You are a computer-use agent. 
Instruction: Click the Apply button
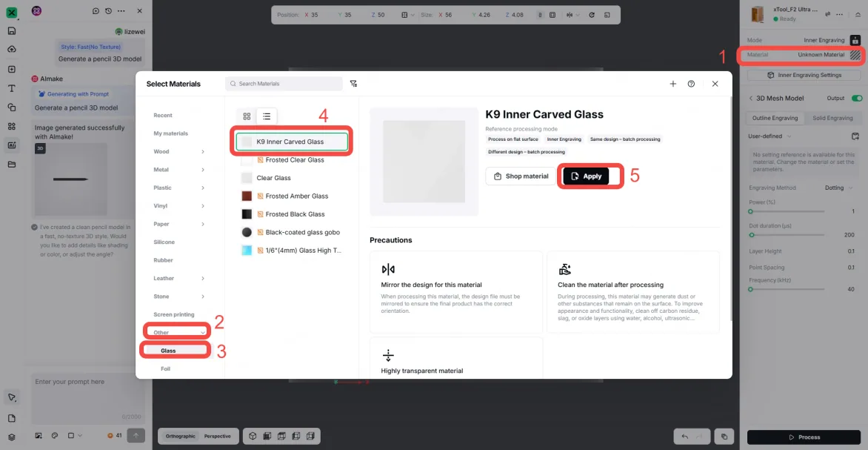(586, 176)
